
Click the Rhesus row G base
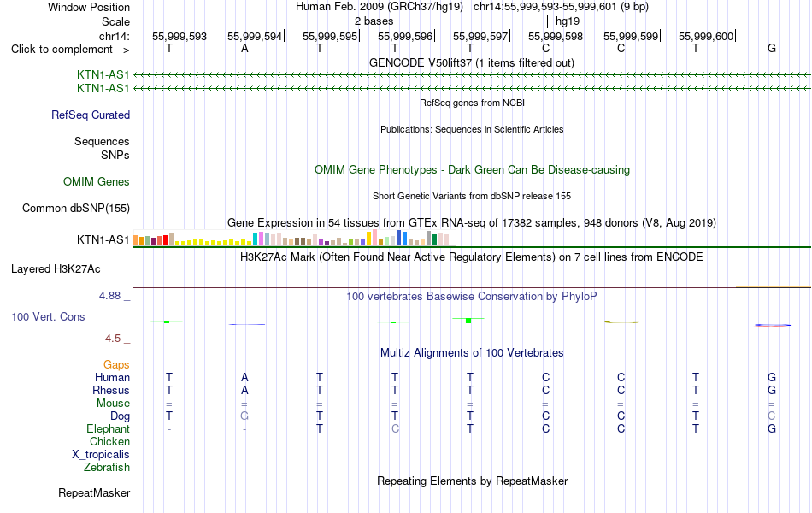772,390
